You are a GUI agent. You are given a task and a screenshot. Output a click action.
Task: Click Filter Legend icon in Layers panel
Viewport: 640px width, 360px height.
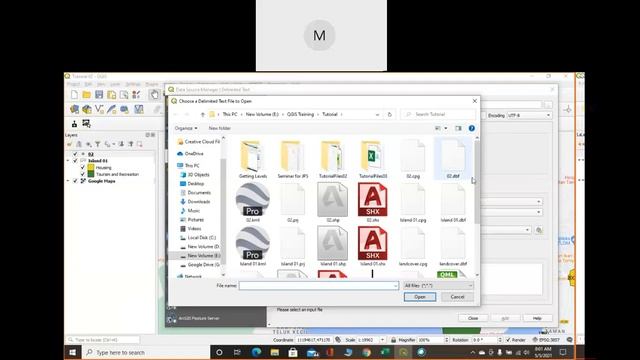[x=98, y=144]
